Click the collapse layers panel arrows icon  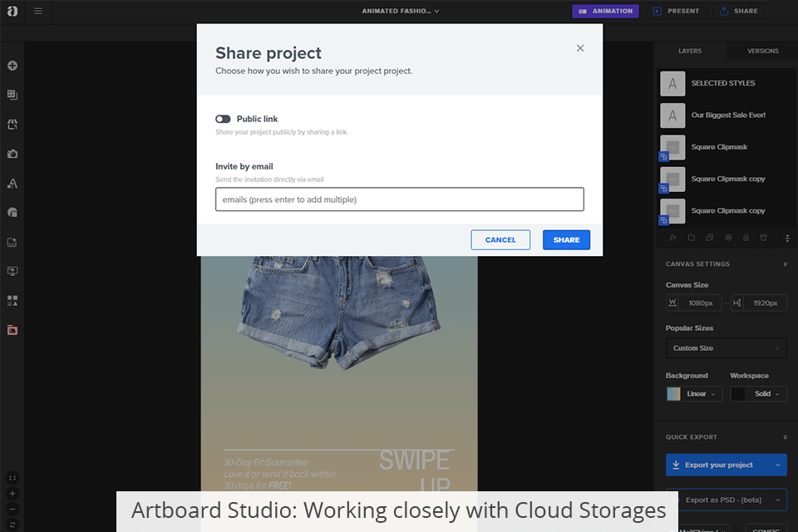click(787, 239)
